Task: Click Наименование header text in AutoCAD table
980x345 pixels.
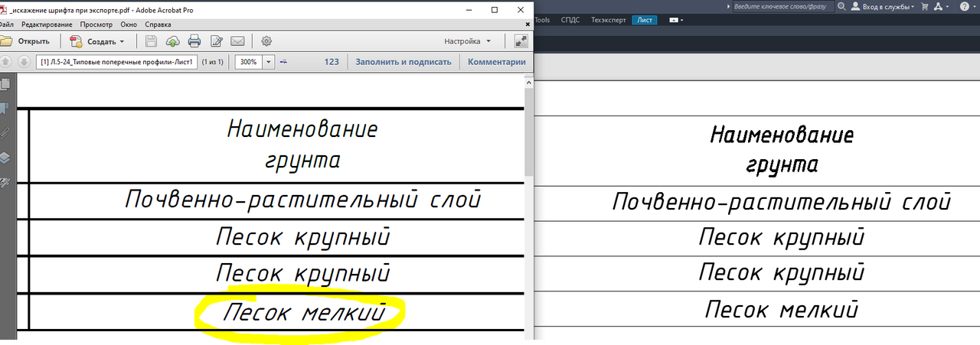Action: pos(782,135)
